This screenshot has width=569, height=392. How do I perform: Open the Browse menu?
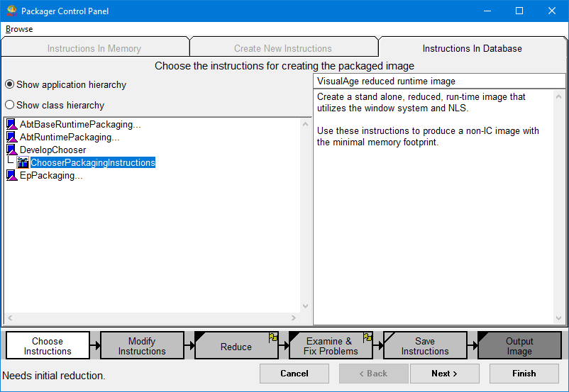click(19, 29)
